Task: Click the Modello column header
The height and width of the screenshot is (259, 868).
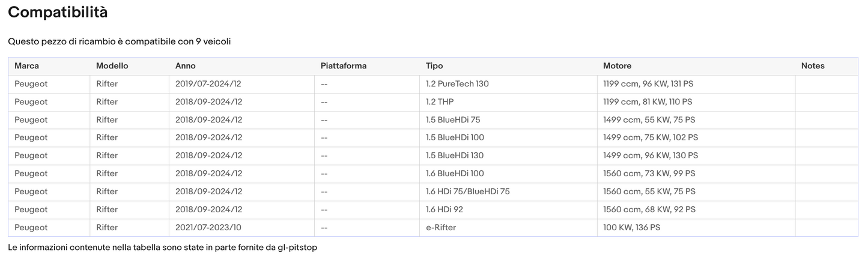Action: [x=112, y=66]
